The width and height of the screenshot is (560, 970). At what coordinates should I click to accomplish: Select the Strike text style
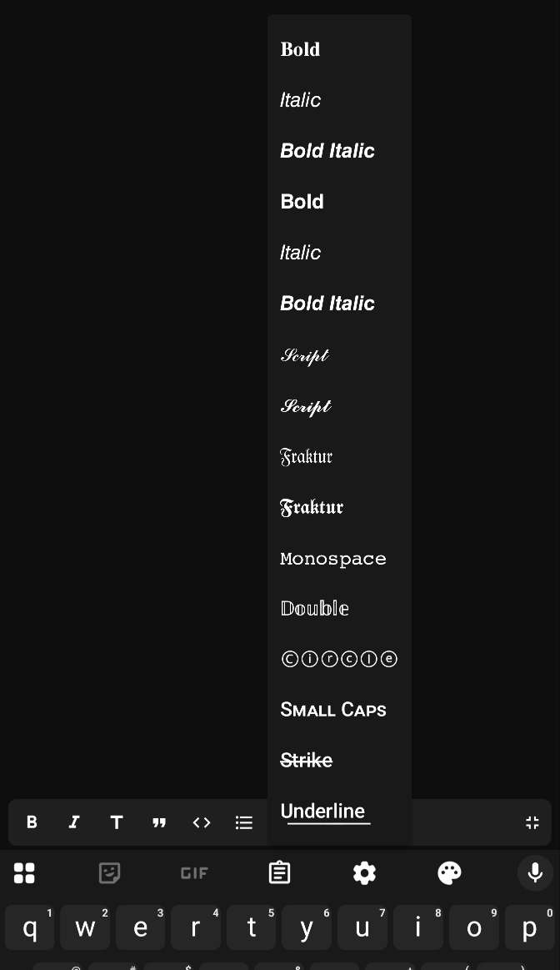(x=307, y=761)
